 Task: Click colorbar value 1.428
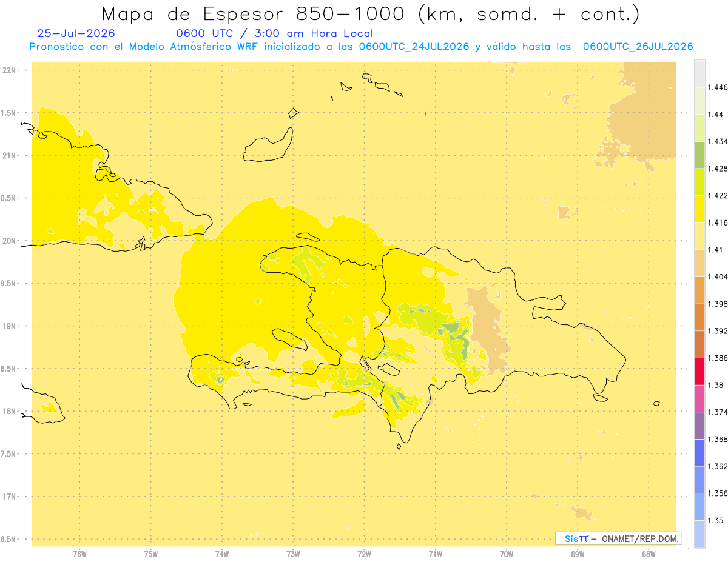[x=718, y=169]
